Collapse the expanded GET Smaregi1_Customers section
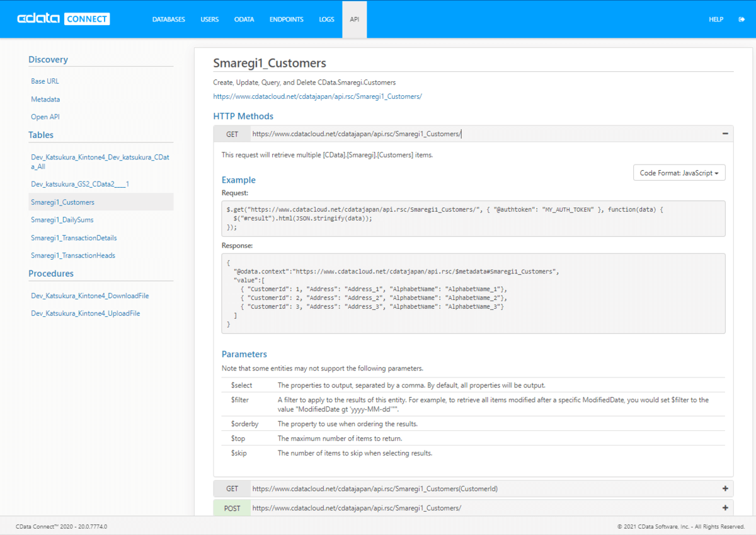The height and width of the screenshot is (535, 756). coord(725,134)
